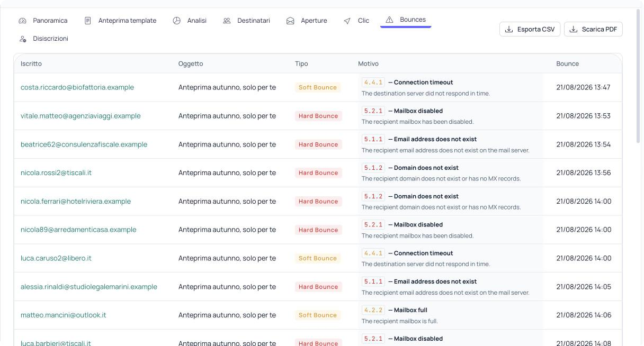Open the Disiscrizioni tab
644x346 pixels.
(x=44, y=39)
